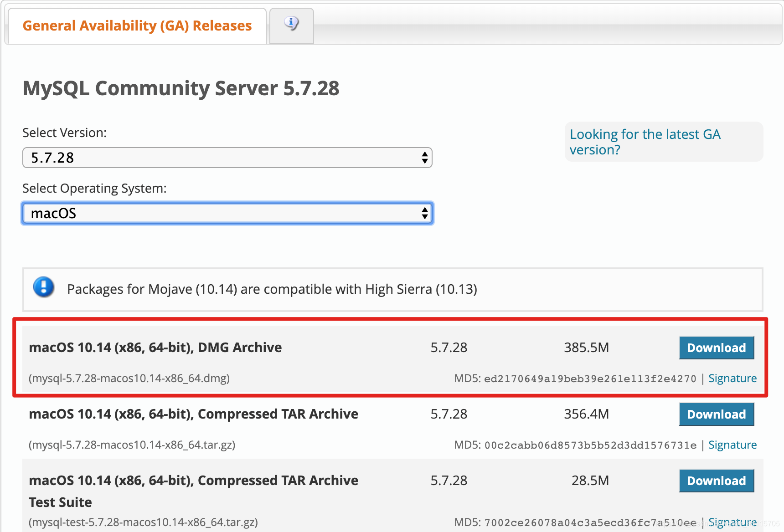Click the 'Compressed TAR Archive Test Suite' title
The image size is (784, 532).
pos(194,491)
